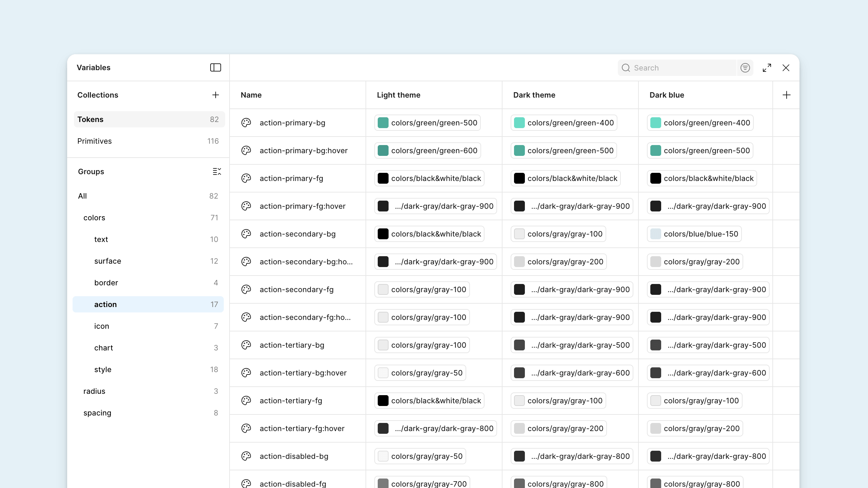The width and height of the screenshot is (868, 488).
Task: Add a new mode with the table plus icon
Action: 786,95
